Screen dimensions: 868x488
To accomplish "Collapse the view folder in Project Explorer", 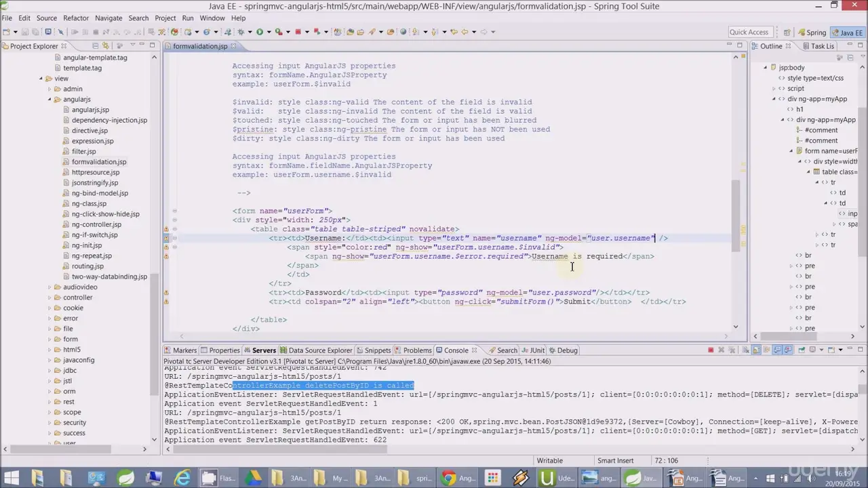I will (x=41, y=79).
